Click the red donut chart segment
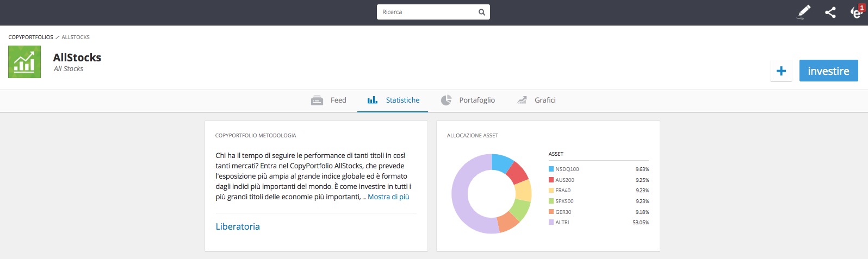This screenshot has height=259, width=868. click(517, 173)
